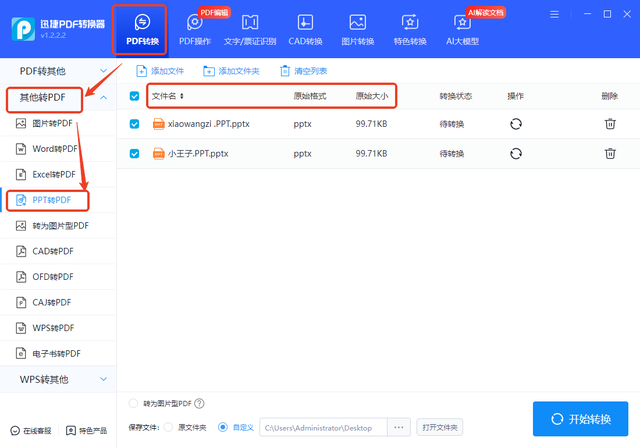640x448 pixels.
Task: Click 添加文件夹 toolbar button
Action: click(x=231, y=71)
